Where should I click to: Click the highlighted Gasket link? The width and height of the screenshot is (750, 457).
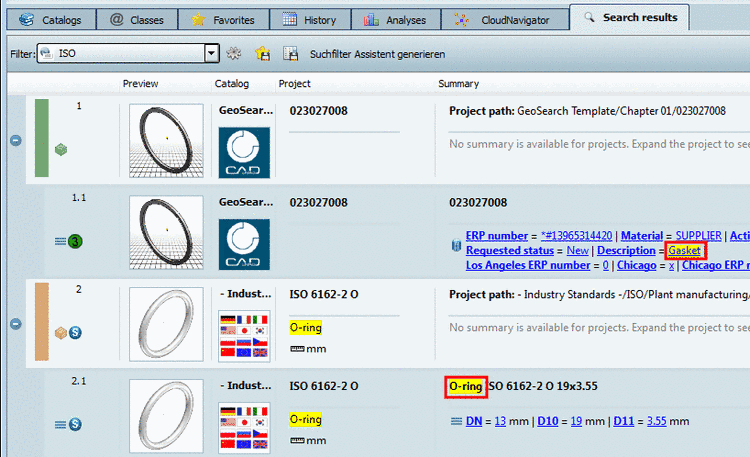pos(684,250)
